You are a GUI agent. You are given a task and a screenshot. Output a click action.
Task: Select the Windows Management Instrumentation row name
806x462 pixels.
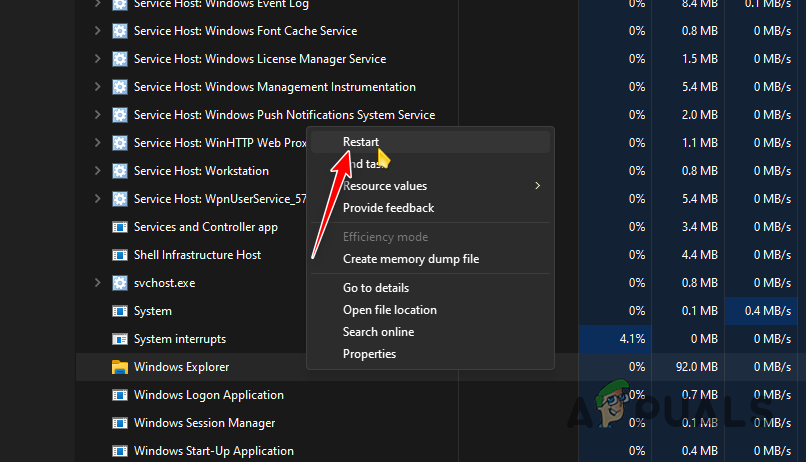tap(274, 87)
